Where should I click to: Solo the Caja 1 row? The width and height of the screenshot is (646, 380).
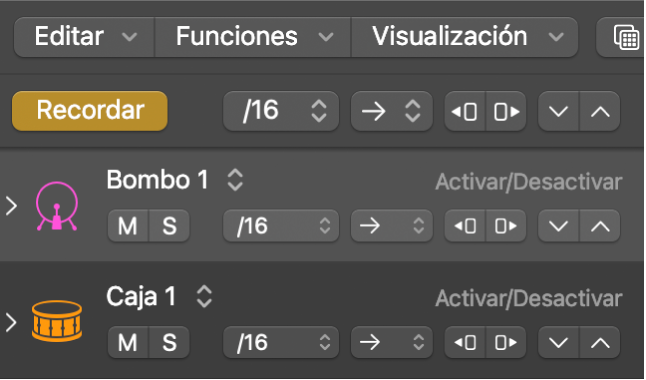[x=169, y=342]
